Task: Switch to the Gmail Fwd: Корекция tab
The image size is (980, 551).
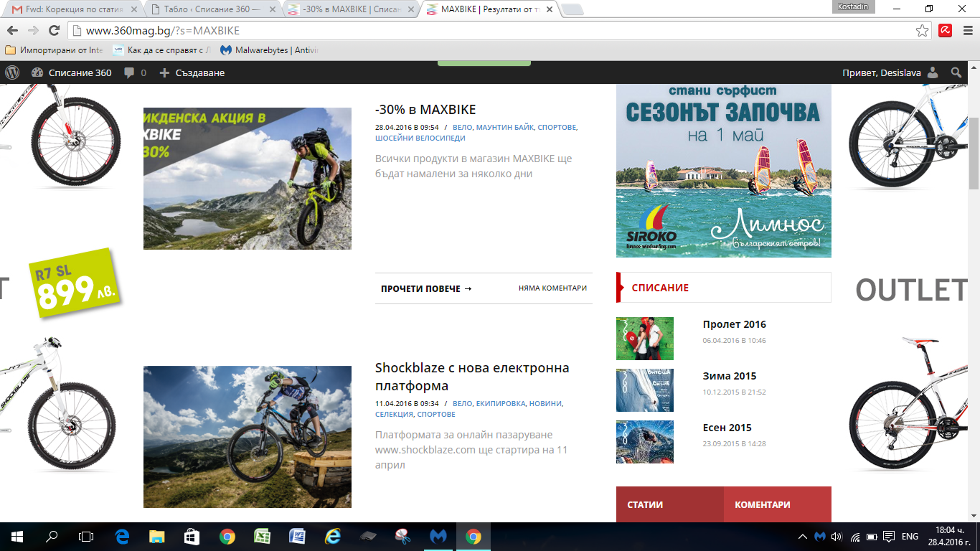Action: tap(75, 10)
